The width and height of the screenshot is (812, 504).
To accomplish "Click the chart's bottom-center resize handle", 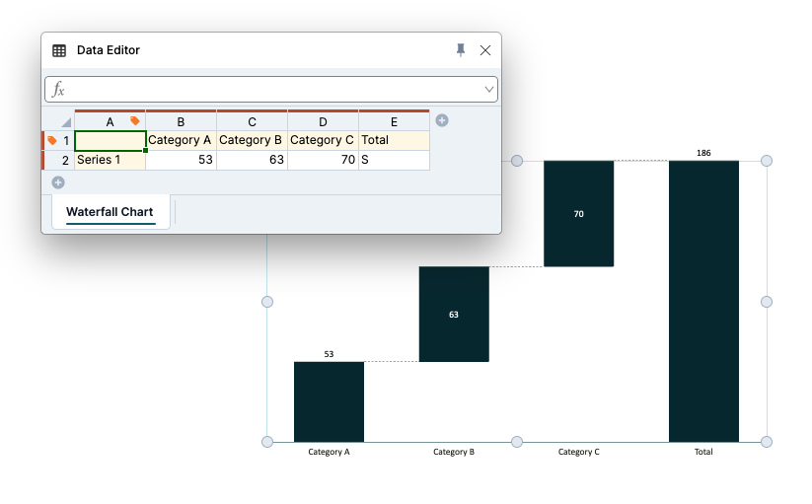I will [x=517, y=442].
